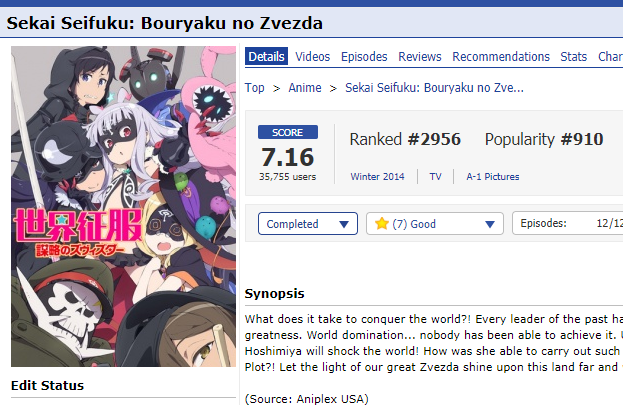This screenshot has height=405, width=623.
Task: Click the Anime breadcrumb link
Action: 305,87
